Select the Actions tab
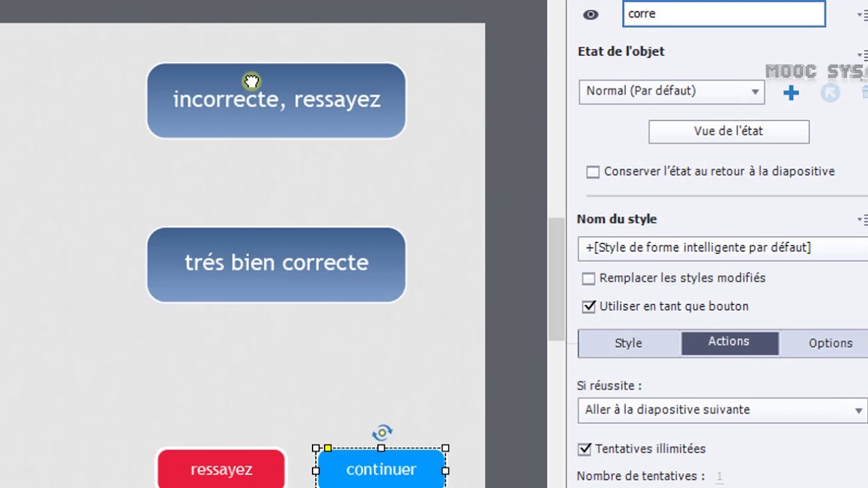 pos(729,342)
